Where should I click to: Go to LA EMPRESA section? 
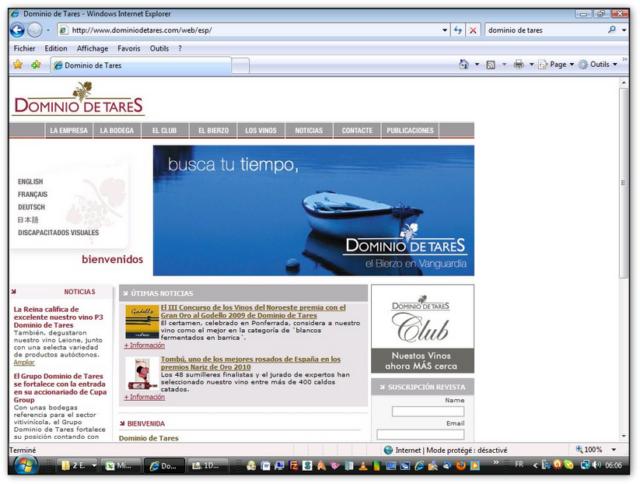click(69, 131)
